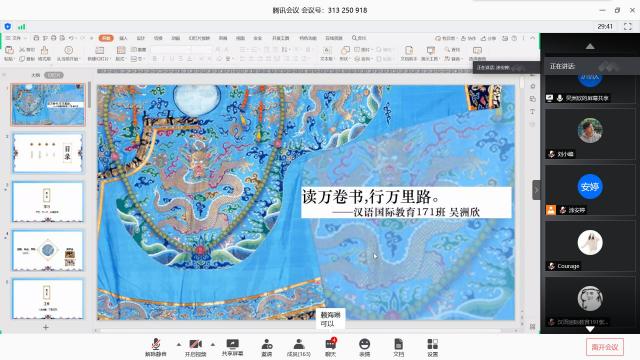Click the Share Screen icon
This screenshot has height=360, width=640.
point(232,347)
